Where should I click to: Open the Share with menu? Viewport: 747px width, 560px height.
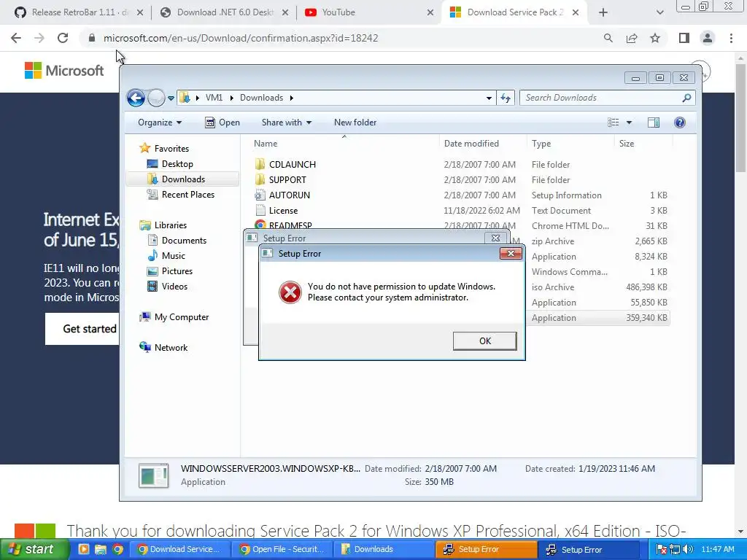[x=286, y=122]
